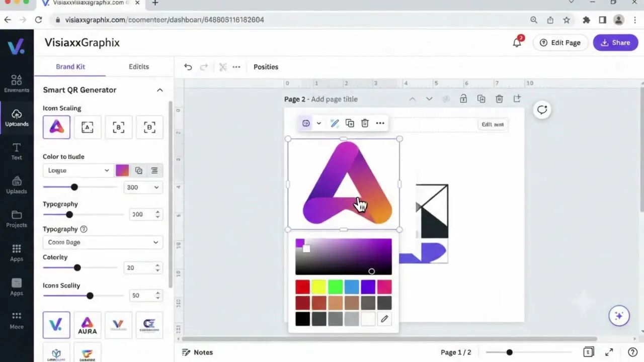Delete the selected logo via floating toolbar trash
The image size is (644, 362).
365,123
